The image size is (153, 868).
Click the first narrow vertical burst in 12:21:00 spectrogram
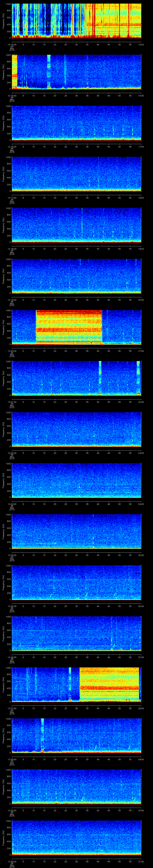coord(100,378)
